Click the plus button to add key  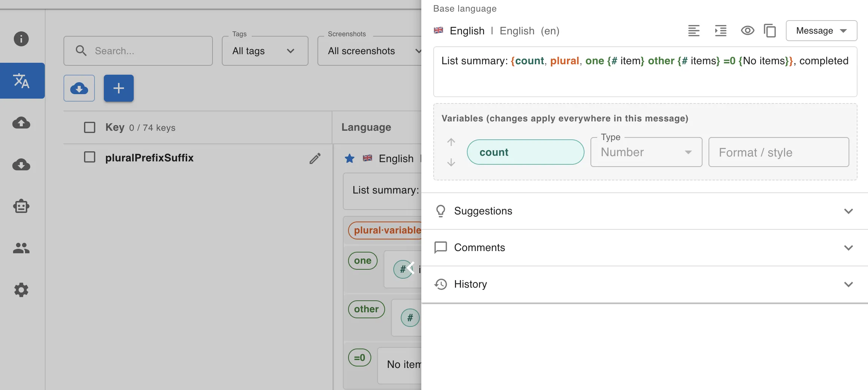119,88
